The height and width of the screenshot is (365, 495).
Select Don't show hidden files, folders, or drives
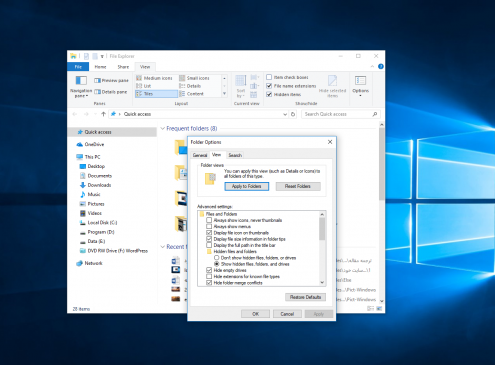(x=217, y=258)
